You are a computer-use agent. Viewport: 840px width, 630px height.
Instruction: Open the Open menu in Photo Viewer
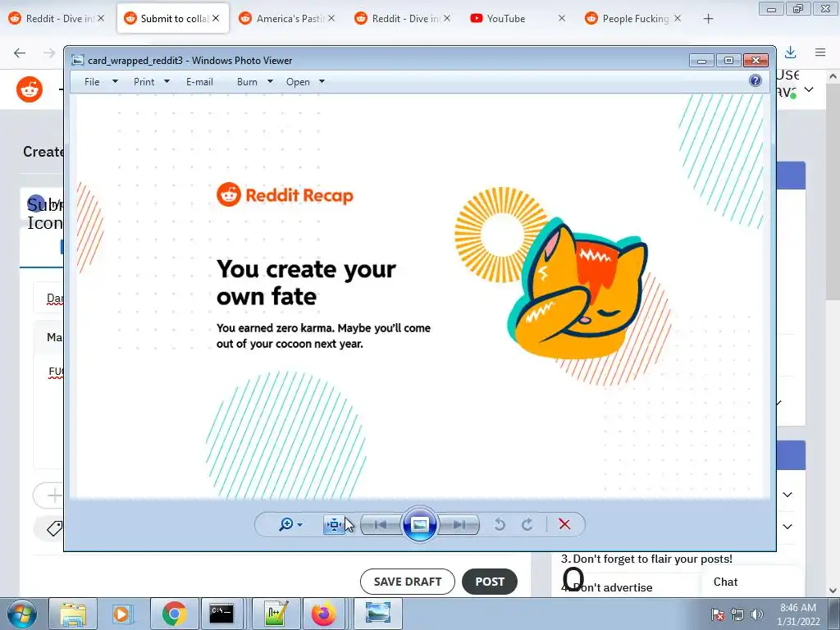click(298, 82)
